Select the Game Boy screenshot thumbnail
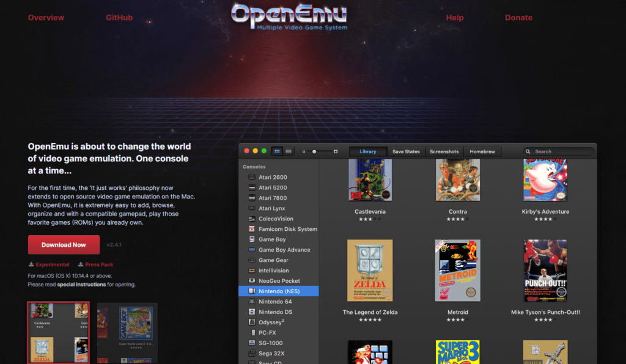This screenshot has height=364, width=626. [x=127, y=333]
